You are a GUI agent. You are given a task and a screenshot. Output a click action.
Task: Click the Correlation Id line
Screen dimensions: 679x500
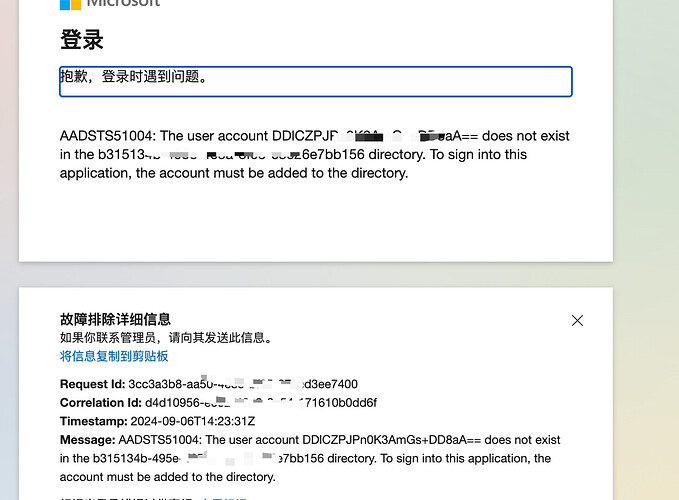click(x=218, y=403)
